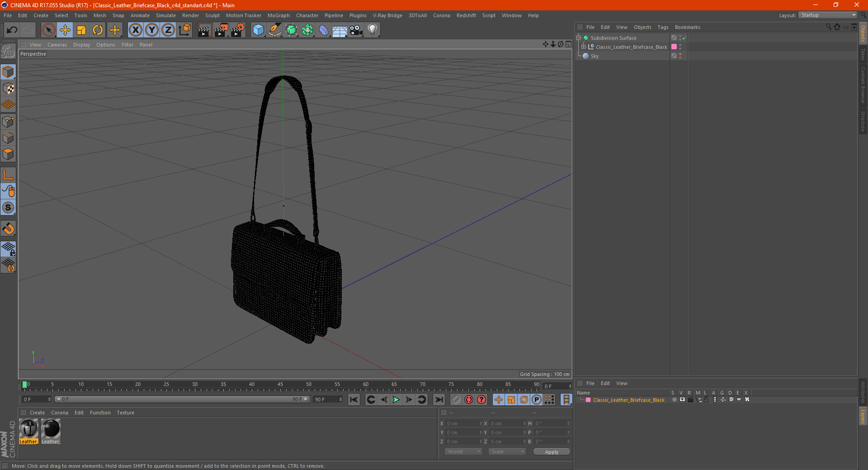Toggle X axis lock
The height and width of the screenshot is (470, 868).
(135, 30)
